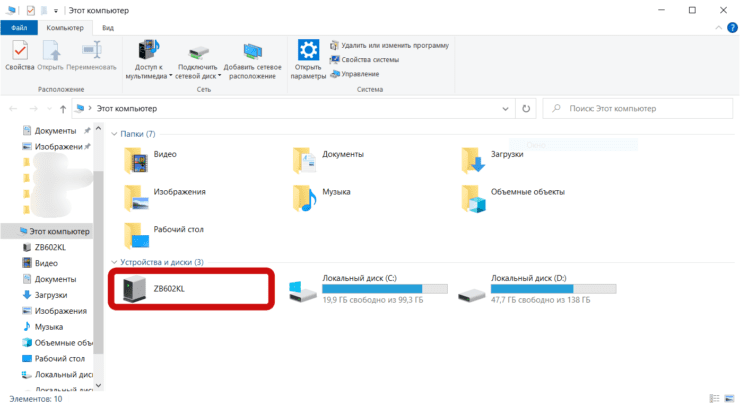This screenshot has height=407, width=740.
Task: Select the Загрузки folder in main pane
Action: click(492, 160)
